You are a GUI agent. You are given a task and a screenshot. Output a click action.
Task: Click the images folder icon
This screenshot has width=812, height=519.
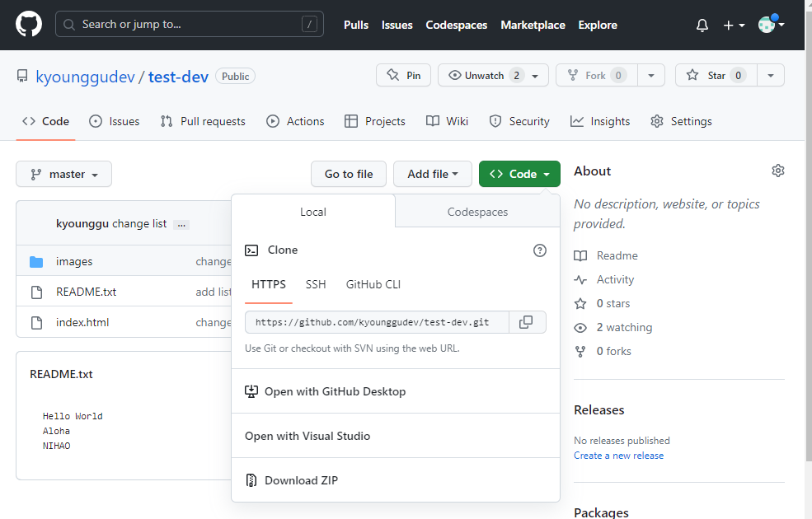pos(36,262)
